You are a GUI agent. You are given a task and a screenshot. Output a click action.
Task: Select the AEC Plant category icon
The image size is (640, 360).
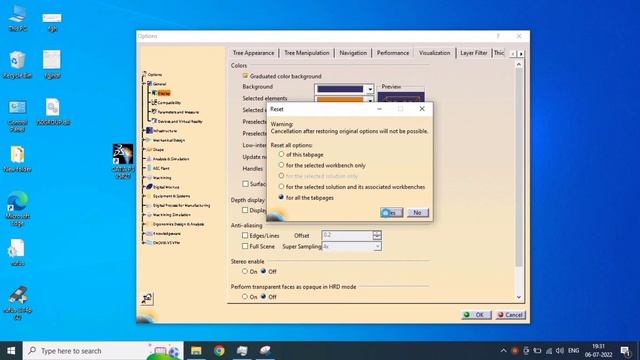pyautogui.click(x=149, y=168)
